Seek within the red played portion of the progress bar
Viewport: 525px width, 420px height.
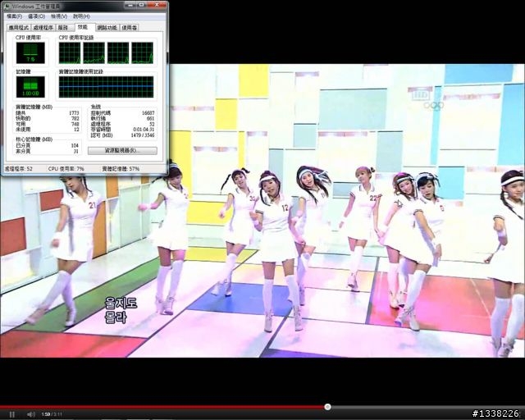click(162, 407)
